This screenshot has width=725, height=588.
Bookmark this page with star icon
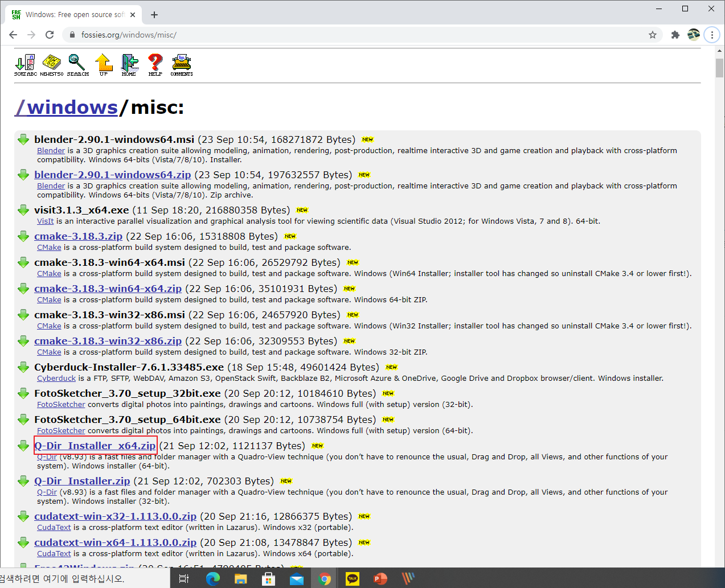coord(653,35)
